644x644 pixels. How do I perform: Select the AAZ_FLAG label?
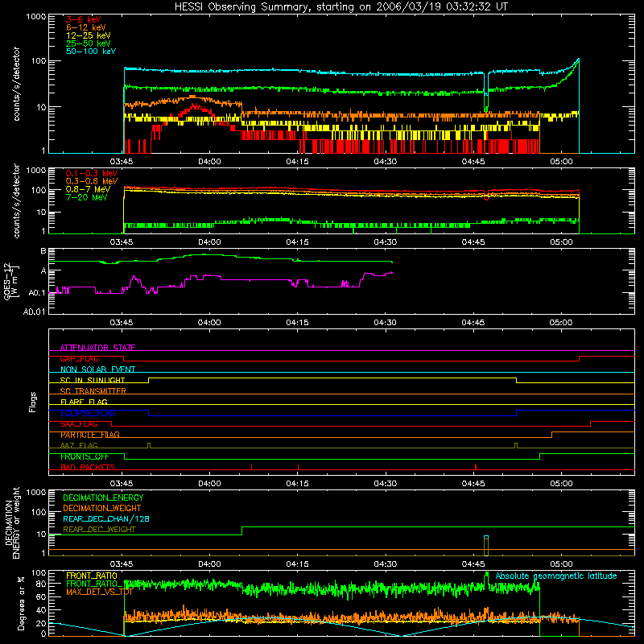click(x=79, y=446)
